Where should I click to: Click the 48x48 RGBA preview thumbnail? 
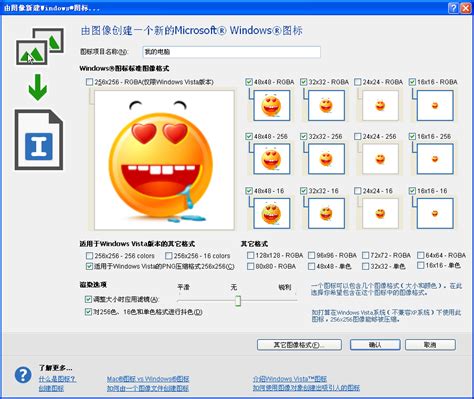[x=272, y=106]
